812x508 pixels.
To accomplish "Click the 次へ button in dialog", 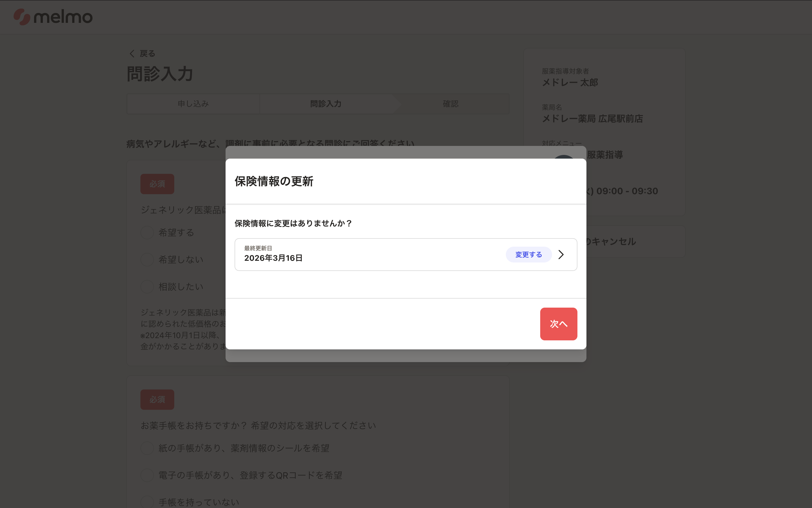I will pos(558,324).
